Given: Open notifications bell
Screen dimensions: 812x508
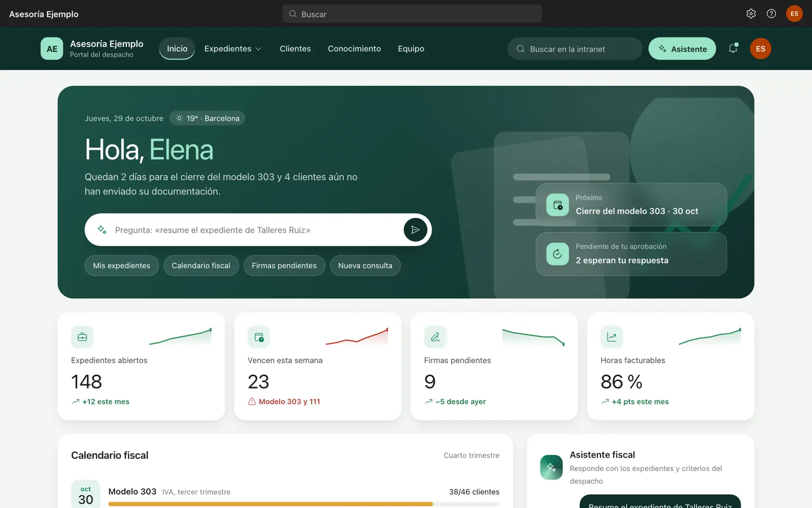Looking at the screenshot, I should tap(733, 49).
